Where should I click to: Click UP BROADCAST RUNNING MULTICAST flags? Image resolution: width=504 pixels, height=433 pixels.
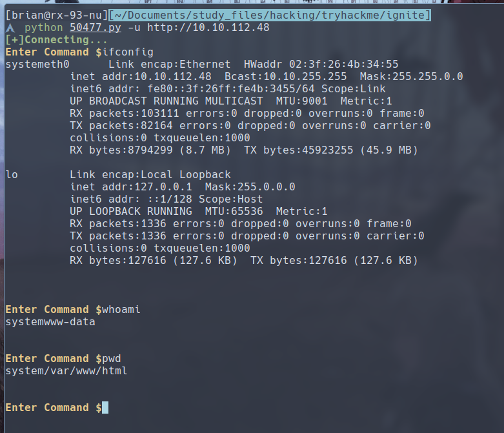[166, 101]
